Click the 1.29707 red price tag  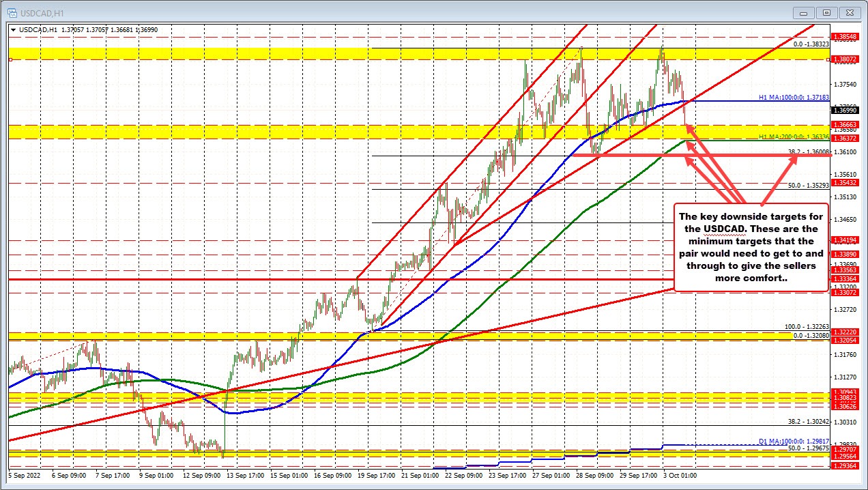845,450
